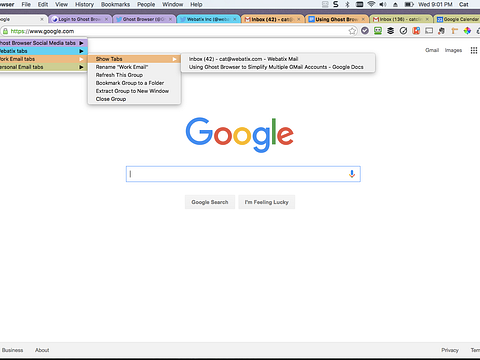Expand the Ghost Browser Social Media tabs group

pyautogui.click(x=43, y=43)
